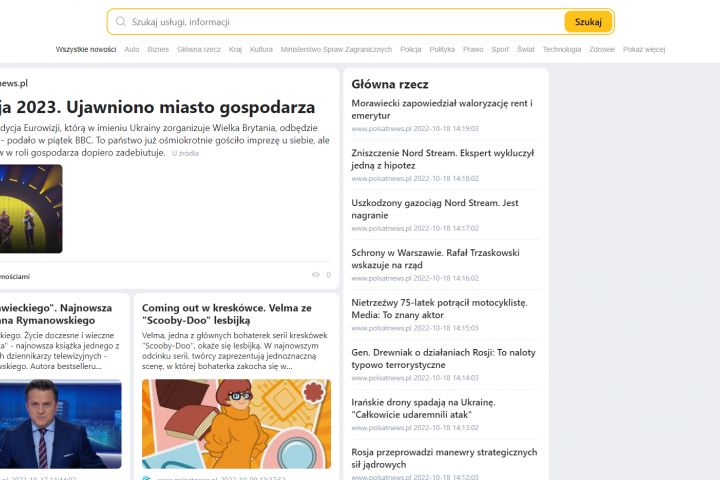
Task: Click source line dated 2022-10-18 14:13:02
Action: pos(415,428)
